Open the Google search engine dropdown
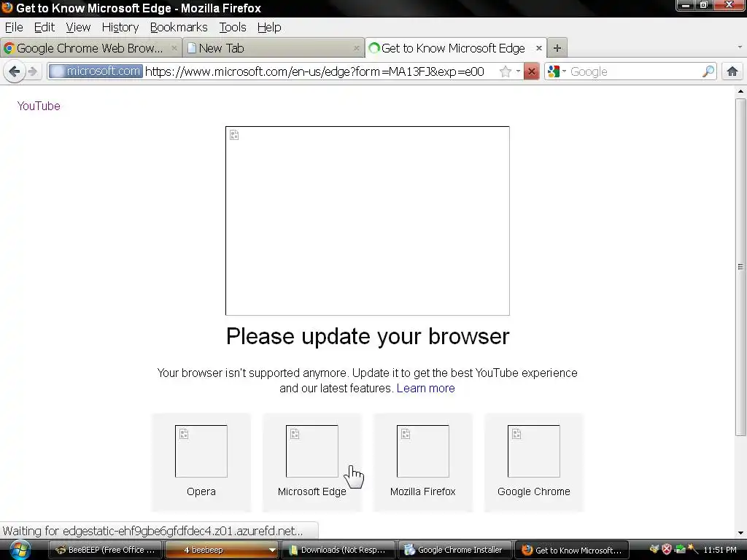This screenshot has height=560, width=747. click(557, 71)
